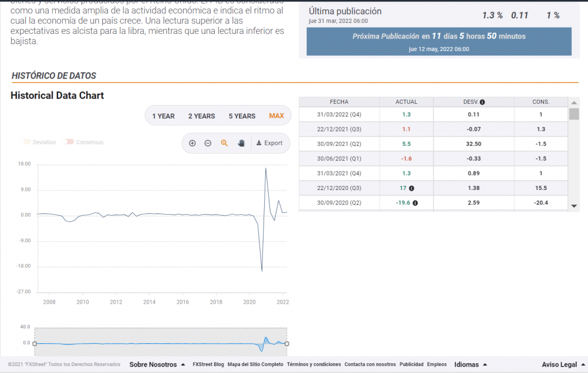Toggle the Consensus series switch

click(69, 142)
